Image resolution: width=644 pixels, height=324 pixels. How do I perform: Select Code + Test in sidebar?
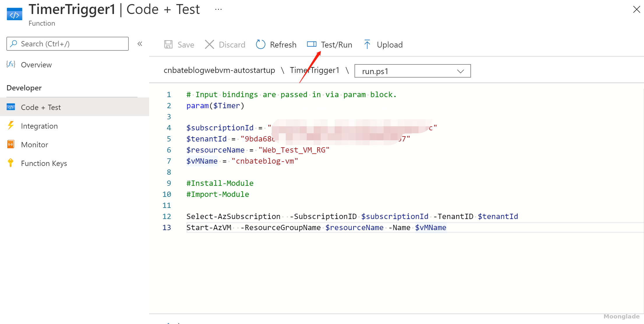point(75,107)
